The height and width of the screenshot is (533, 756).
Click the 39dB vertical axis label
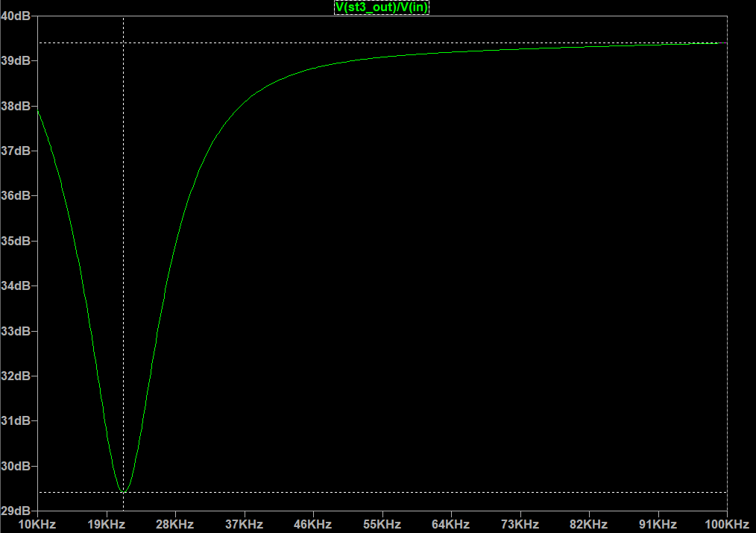point(16,60)
